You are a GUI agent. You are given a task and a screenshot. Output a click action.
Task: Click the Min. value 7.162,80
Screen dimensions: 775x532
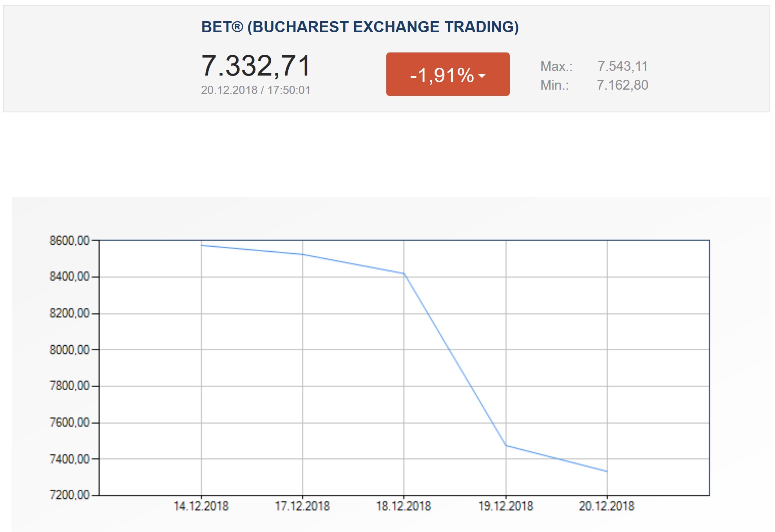tap(622, 85)
